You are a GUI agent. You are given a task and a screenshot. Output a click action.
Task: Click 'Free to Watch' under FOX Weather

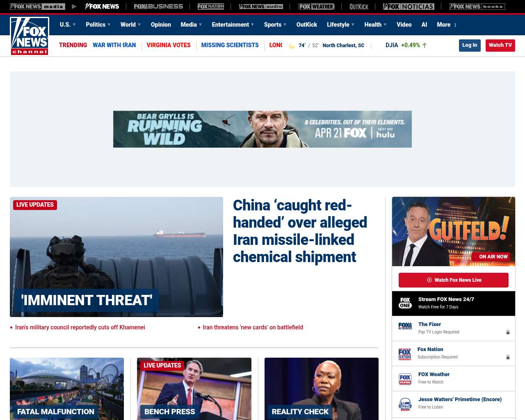431,382
